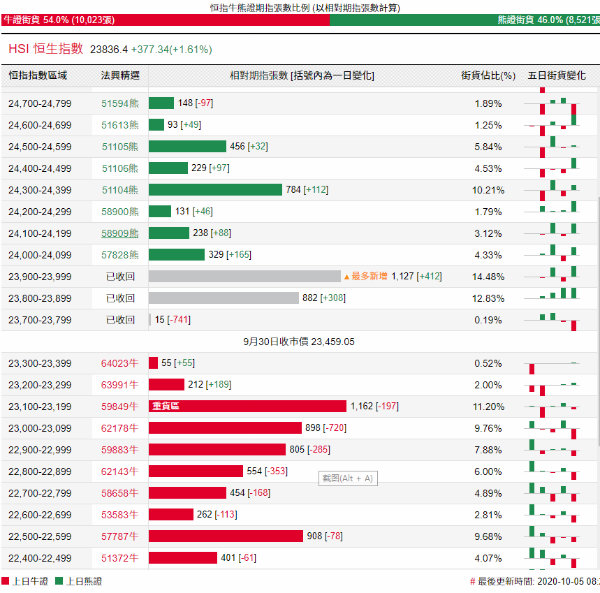Click the right-side vertical scrollbar

click(x=598, y=321)
